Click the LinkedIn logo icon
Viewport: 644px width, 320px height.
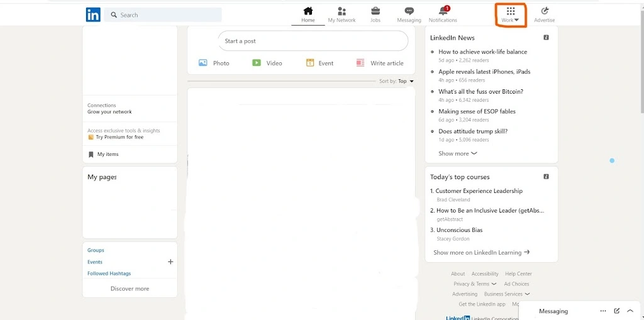(93, 15)
